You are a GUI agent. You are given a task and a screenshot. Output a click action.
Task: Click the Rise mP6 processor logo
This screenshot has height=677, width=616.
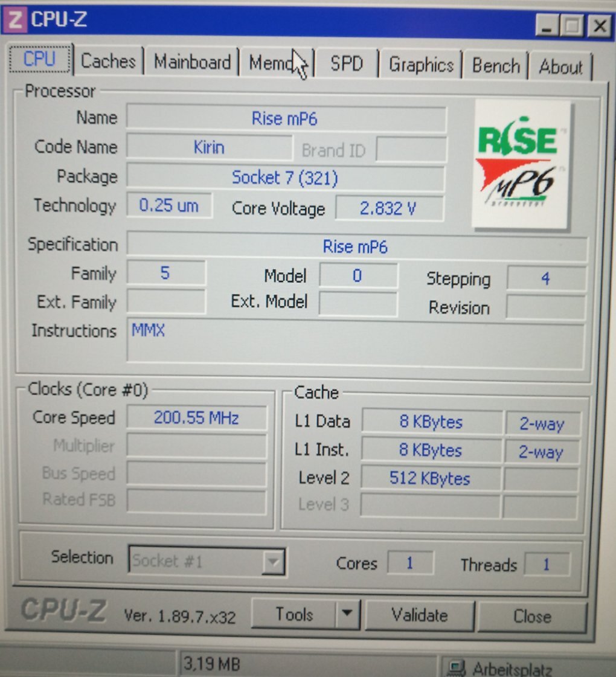[x=521, y=164]
